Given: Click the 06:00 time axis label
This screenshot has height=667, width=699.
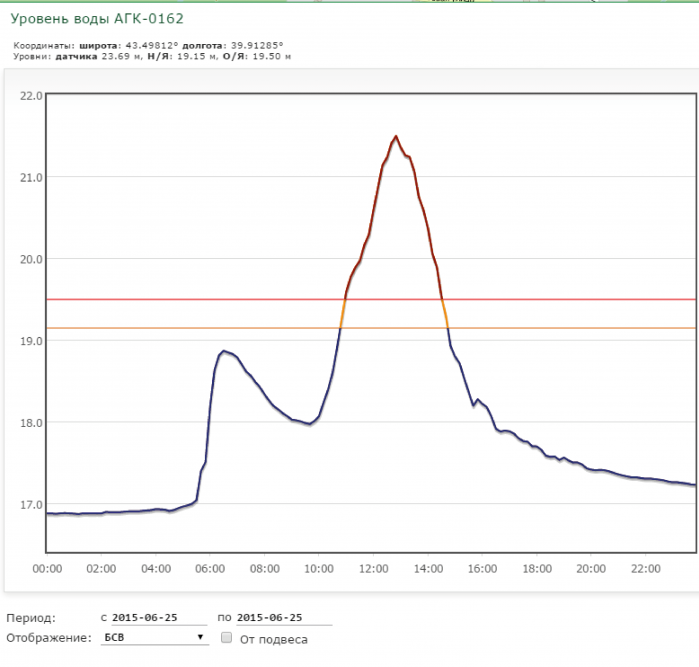Looking at the screenshot, I should click(210, 569).
